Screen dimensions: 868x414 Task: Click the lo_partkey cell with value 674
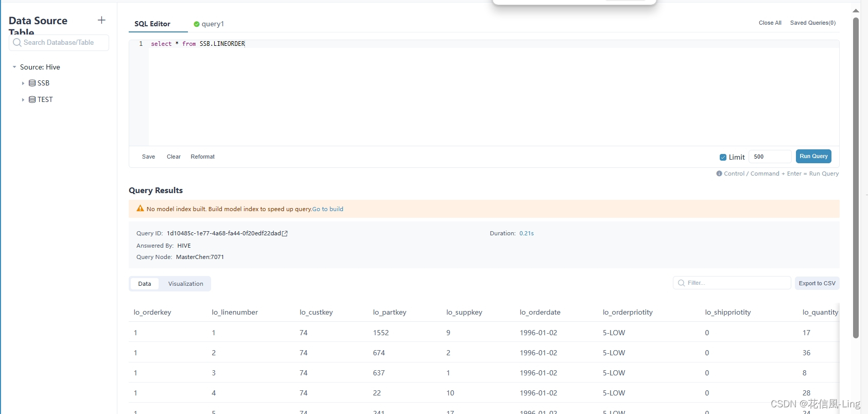coord(379,353)
